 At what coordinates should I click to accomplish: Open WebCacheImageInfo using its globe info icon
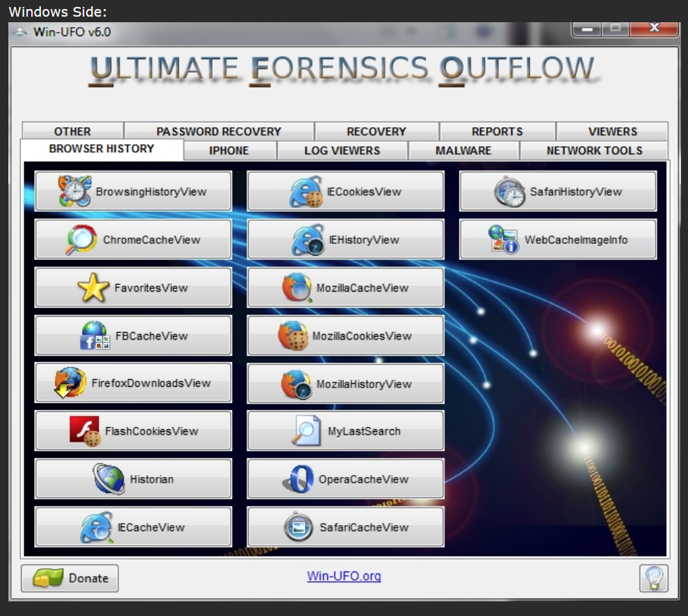504,240
